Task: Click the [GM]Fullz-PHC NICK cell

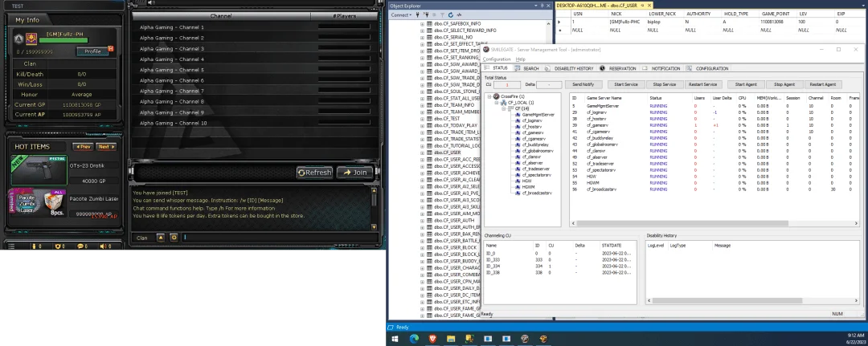Action: coord(626,22)
